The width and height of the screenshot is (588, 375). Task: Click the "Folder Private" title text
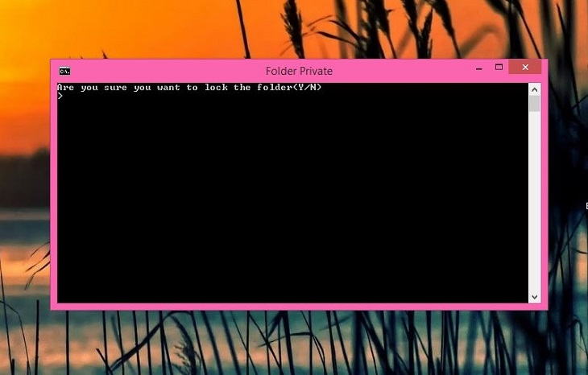click(299, 71)
